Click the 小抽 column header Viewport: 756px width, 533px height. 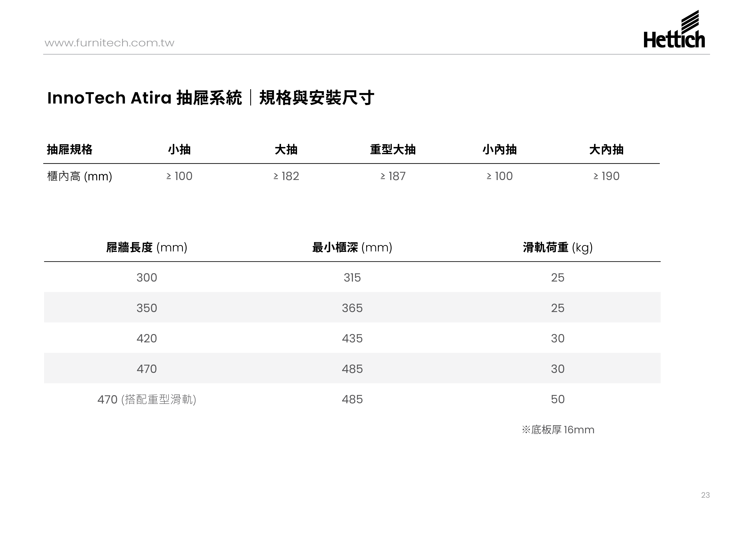coord(179,150)
